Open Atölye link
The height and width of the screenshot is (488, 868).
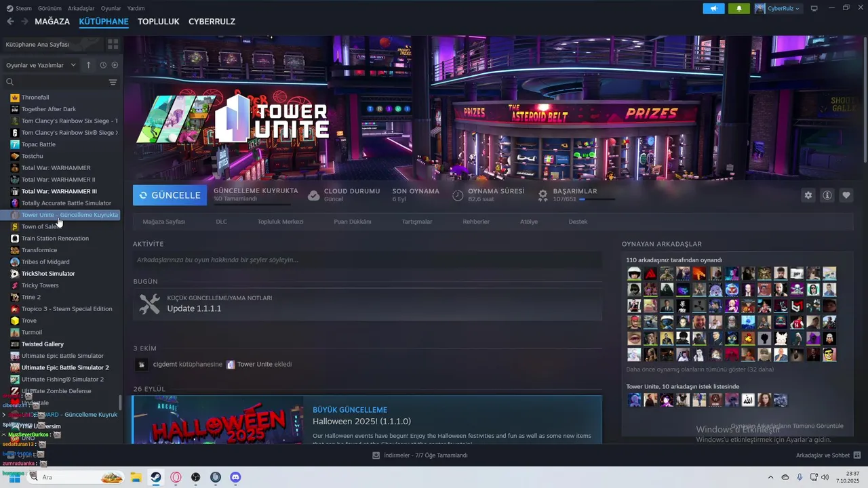pyautogui.click(x=529, y=222)
